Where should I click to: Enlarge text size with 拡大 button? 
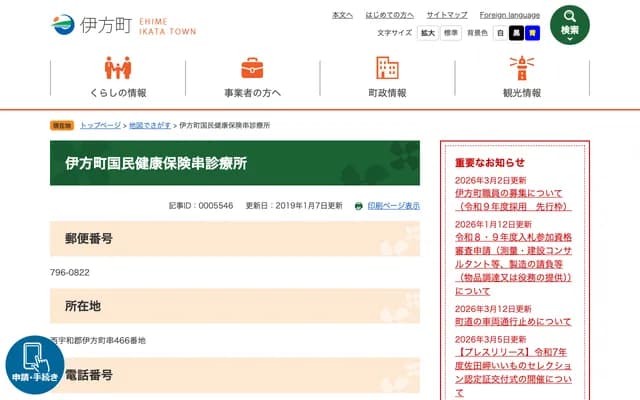click(x=427, y=33)
